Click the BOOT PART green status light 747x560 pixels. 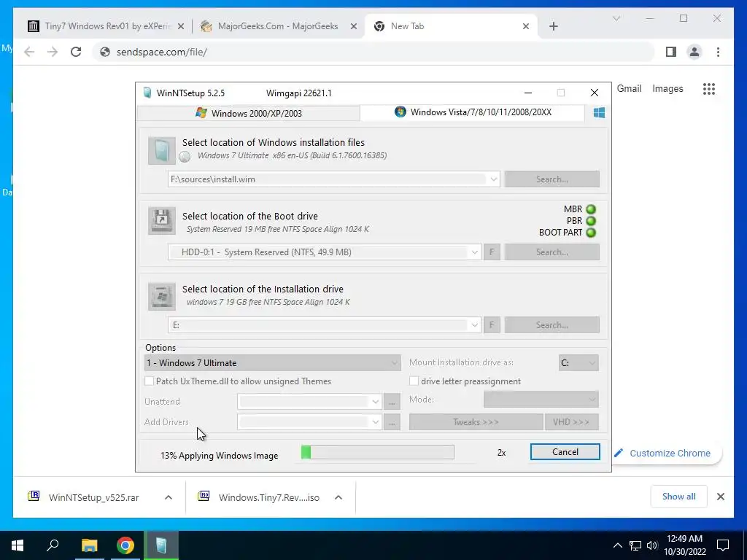click(591, 233)
